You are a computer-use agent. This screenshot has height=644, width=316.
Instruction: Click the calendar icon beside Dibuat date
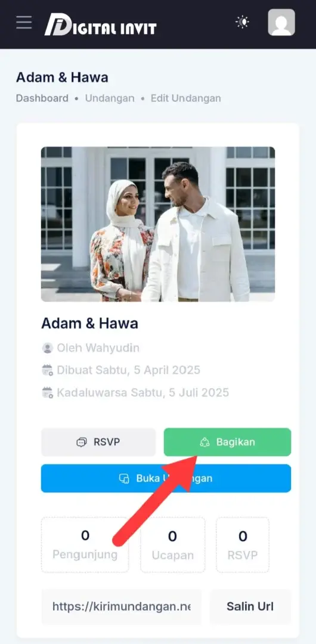pyautogui.click(x=48, y=370)
